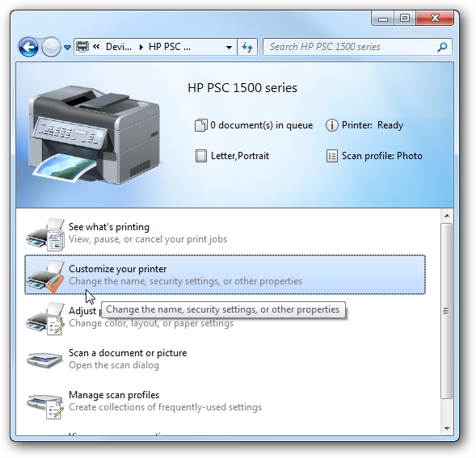
Task: Click the Scan profile Photo icon
Action: click(x=332, y=156)
